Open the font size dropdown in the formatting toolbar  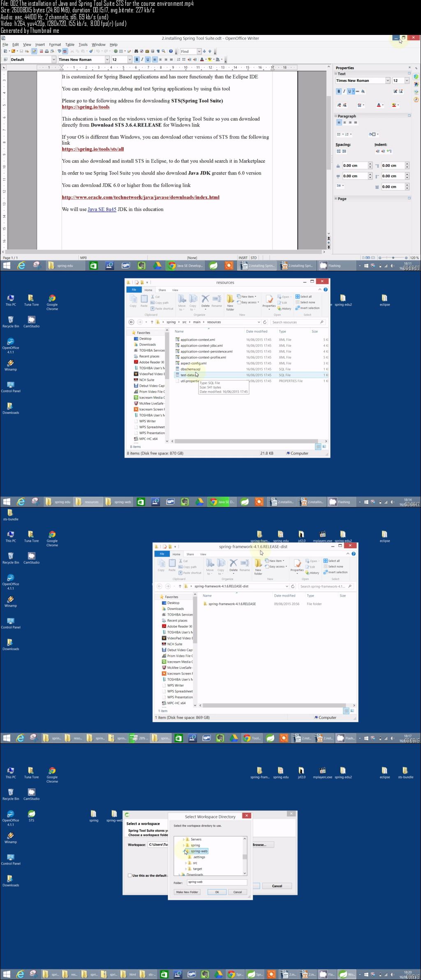tap(130, 60)
